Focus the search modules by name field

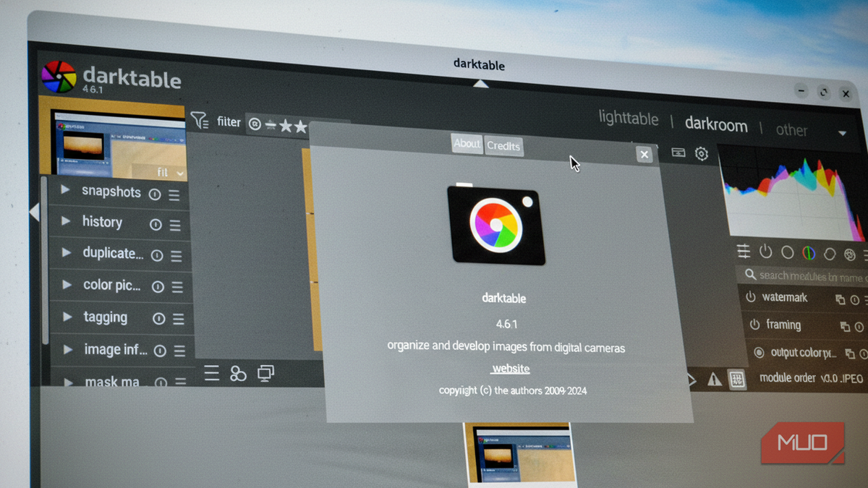coord(803,275)
